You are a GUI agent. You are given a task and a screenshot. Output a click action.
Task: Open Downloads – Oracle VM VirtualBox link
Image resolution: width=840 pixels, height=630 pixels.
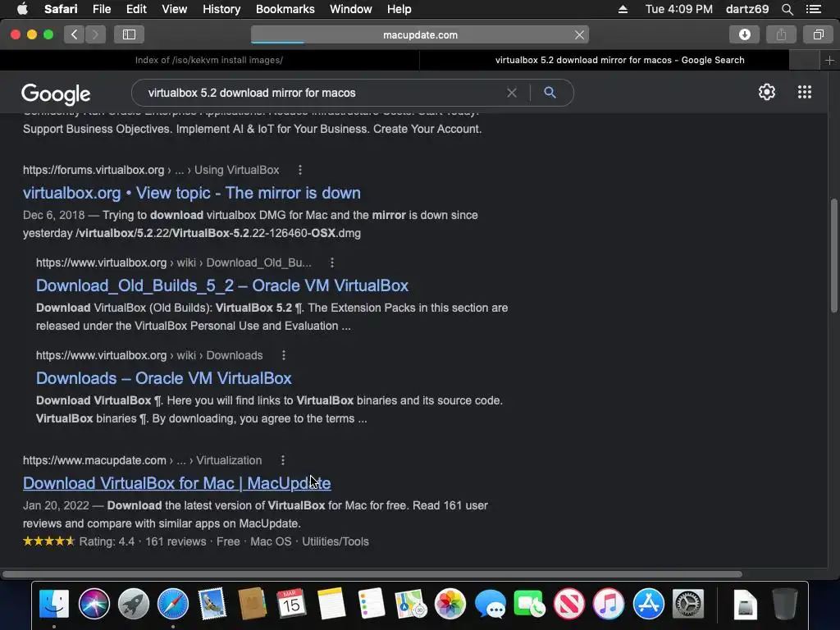(x=163, y=378)
